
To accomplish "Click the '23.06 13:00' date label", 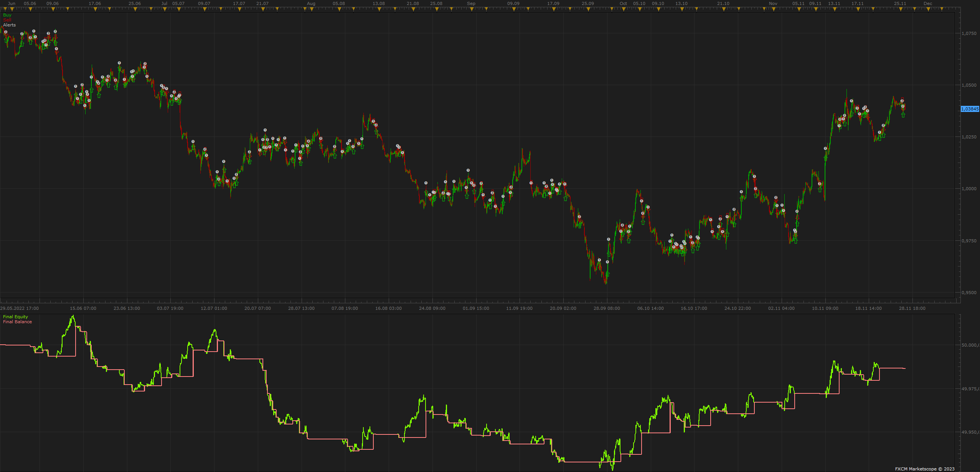I will (127, 308).
